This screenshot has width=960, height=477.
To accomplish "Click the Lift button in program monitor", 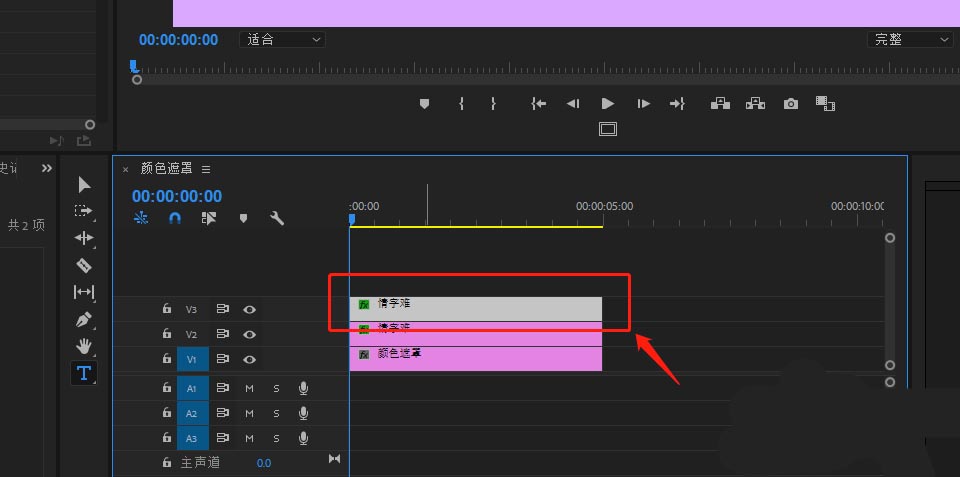I will coord(720,104).
